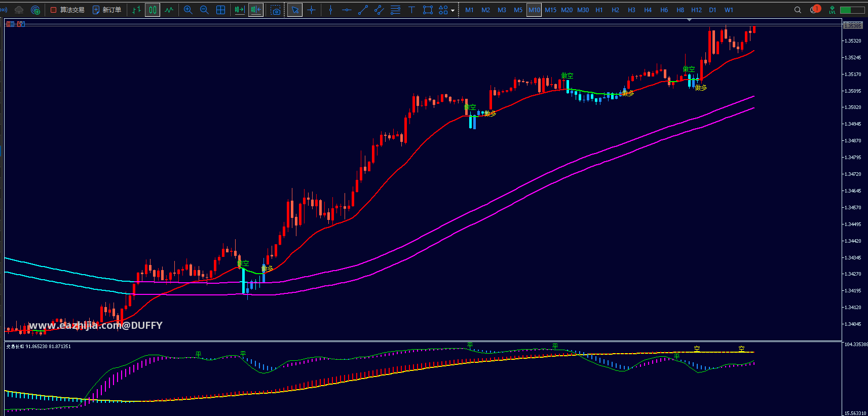Select the M10 timeframe
868x416 pixels.
coord(534,10)
